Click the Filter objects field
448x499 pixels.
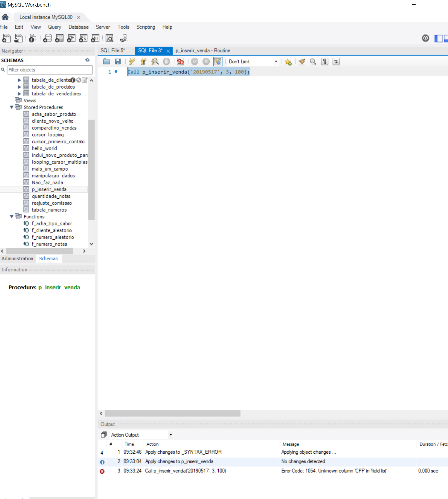click(x=50, y=70)
